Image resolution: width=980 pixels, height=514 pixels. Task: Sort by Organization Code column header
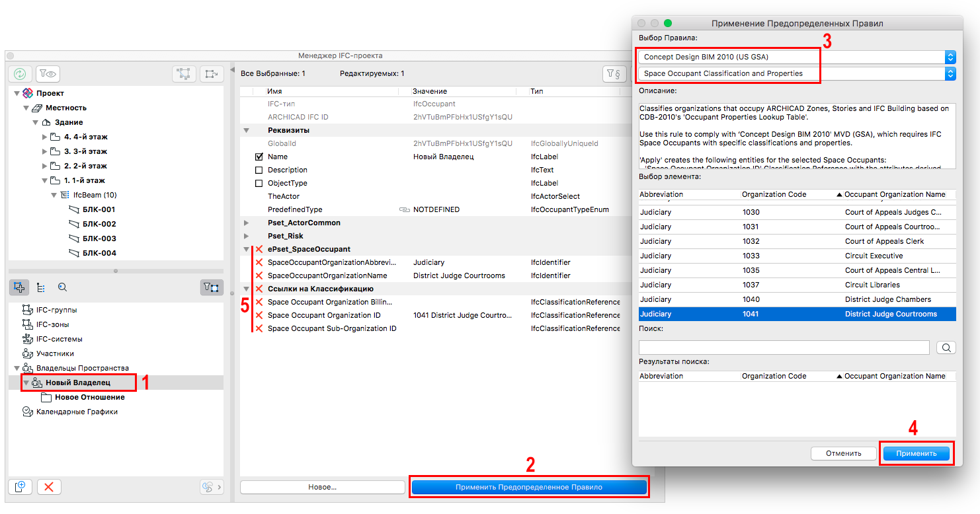pyautogui.click(x=791, y=194)
